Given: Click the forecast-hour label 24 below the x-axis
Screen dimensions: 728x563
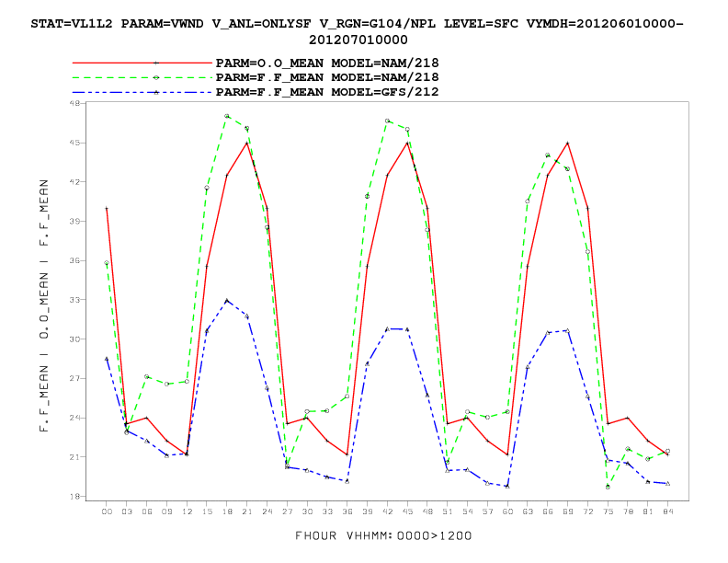Looking at the screenshot, I should (x=267, y=511).
